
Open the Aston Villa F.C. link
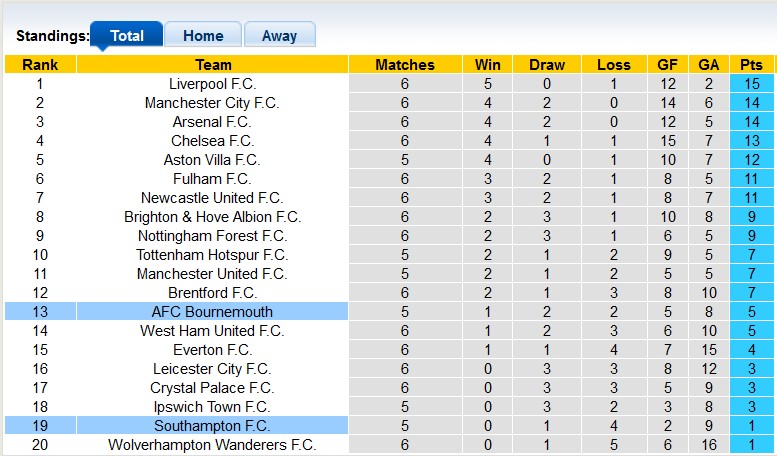(212, 160)
